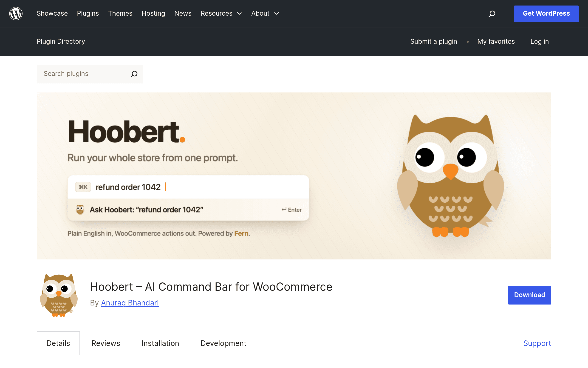Open the Support link

coord(537,343)
